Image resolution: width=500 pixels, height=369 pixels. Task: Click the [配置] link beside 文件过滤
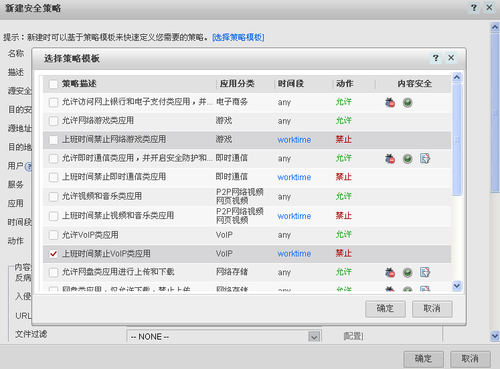(x=353, y=336)
